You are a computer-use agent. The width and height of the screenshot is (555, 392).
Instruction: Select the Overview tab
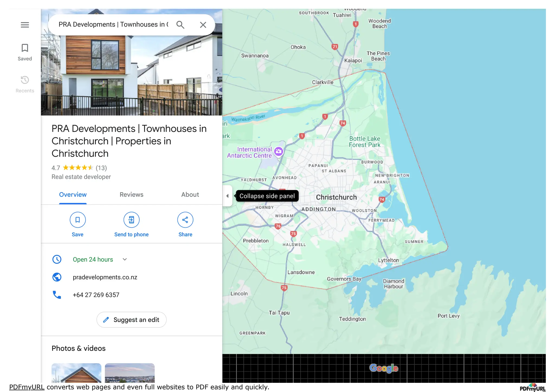73,195
